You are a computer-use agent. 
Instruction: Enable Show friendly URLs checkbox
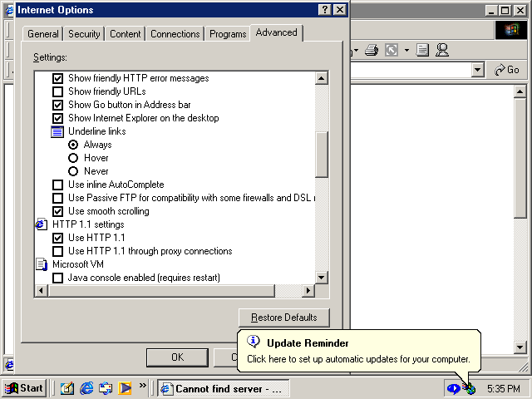(57, 91)
